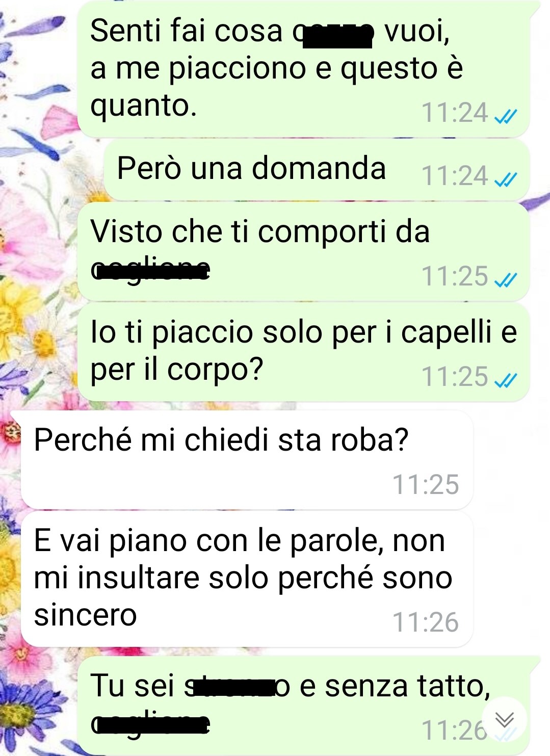Screen dimensions: 550x756
Task: Tap the read ticks on the 'quanto.' message
Action: point(506,117)
